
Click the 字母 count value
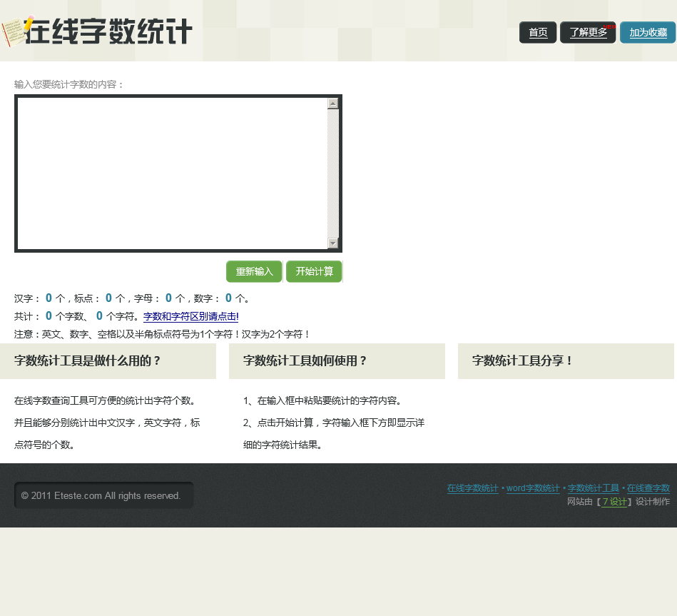click(x=169, y=298)
